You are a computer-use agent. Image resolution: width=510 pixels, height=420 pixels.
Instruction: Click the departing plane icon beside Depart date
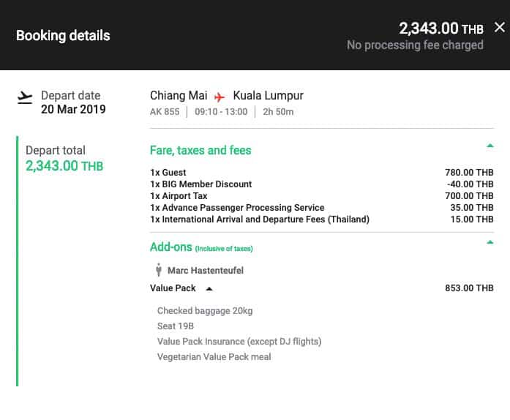pyautogui.click(x=25, y=97)
